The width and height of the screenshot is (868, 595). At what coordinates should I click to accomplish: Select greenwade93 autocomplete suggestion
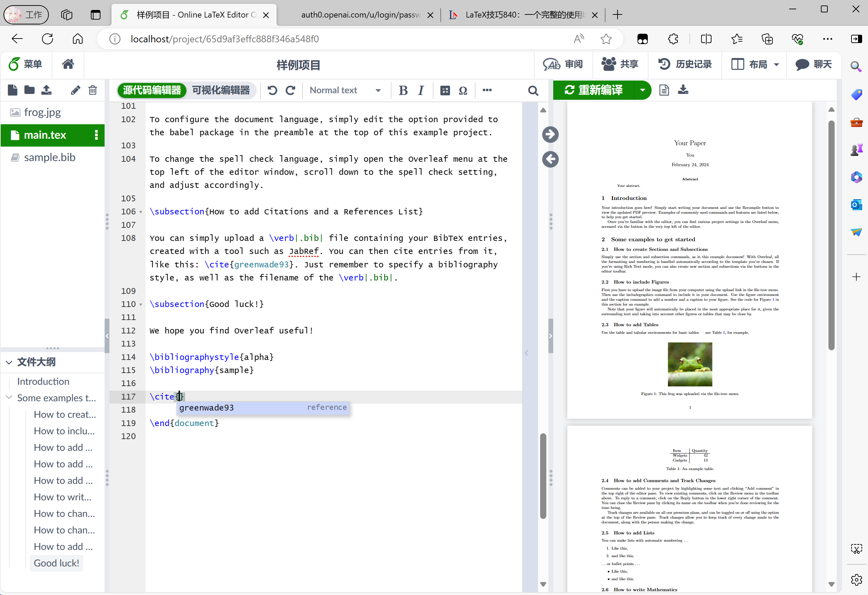pos(206,408)
